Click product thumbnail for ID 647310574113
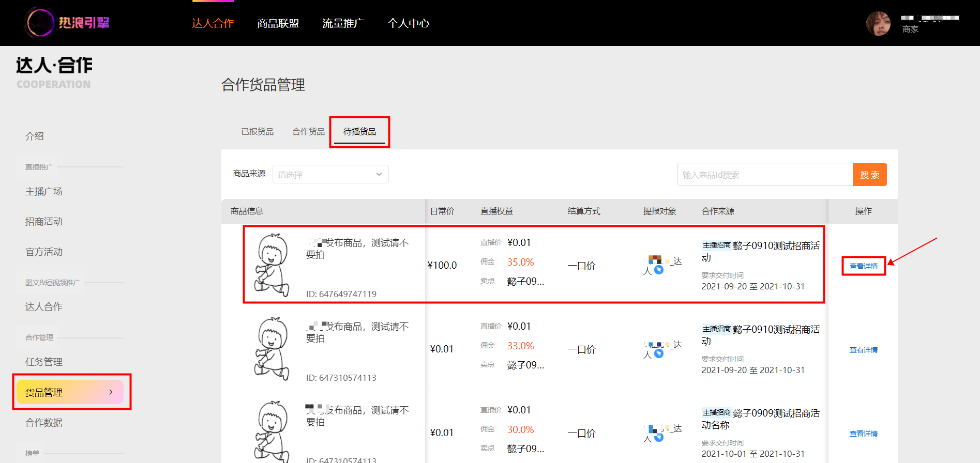This screenshot has width=980, height=463. coord(272,349)
